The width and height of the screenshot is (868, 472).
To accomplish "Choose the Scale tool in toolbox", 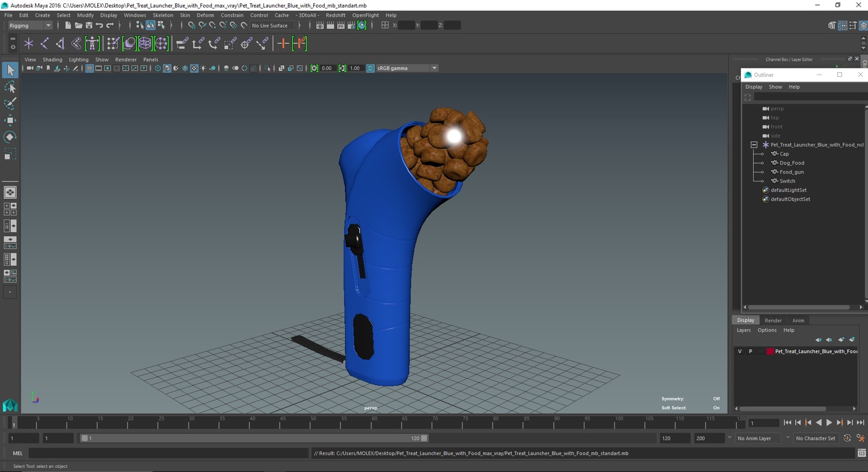I will [x=10, y=154].
